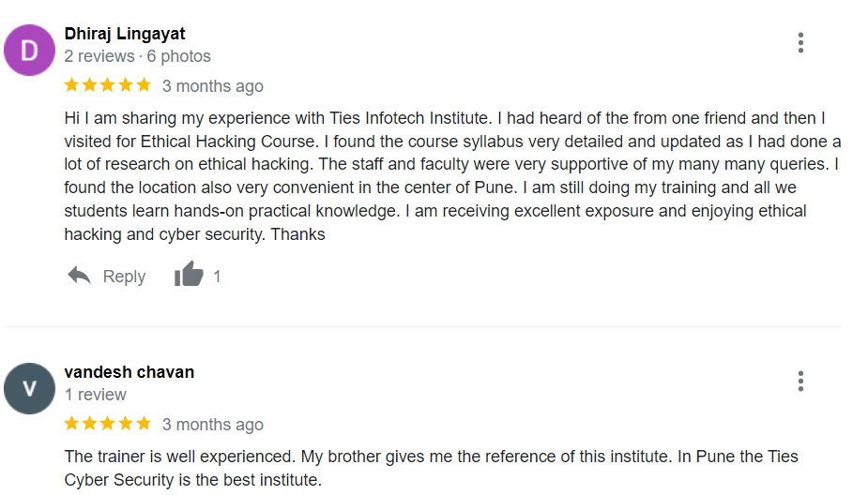
Task: Like Dhiraj Lingayat's review with thumbs-up icon
Action: click(x=189, y=275)
